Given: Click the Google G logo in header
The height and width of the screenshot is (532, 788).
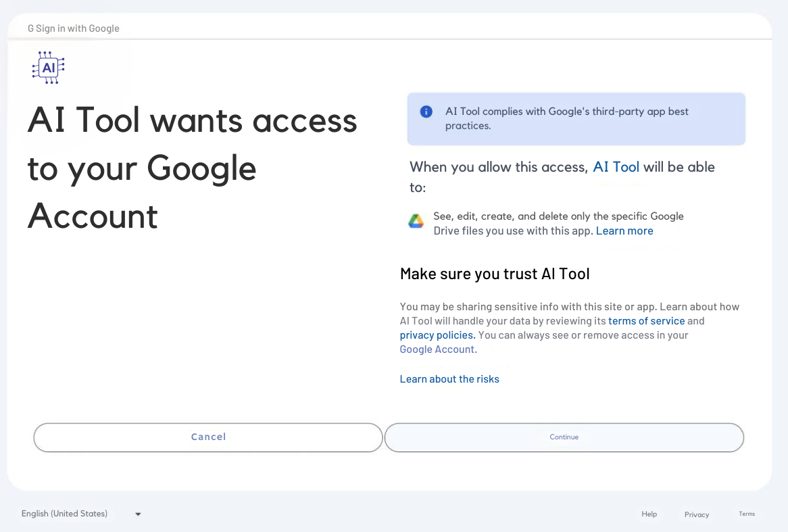Looking at the screenshot, I should (30, 28).
